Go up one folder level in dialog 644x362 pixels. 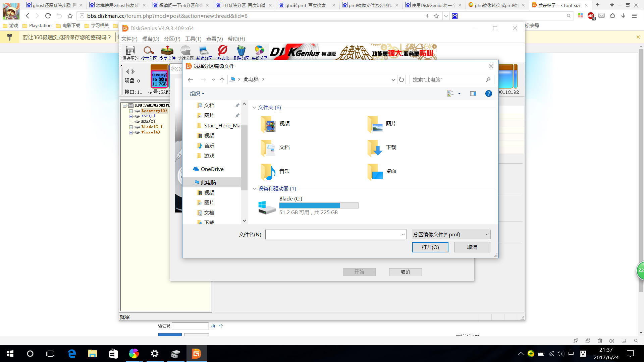222,79
